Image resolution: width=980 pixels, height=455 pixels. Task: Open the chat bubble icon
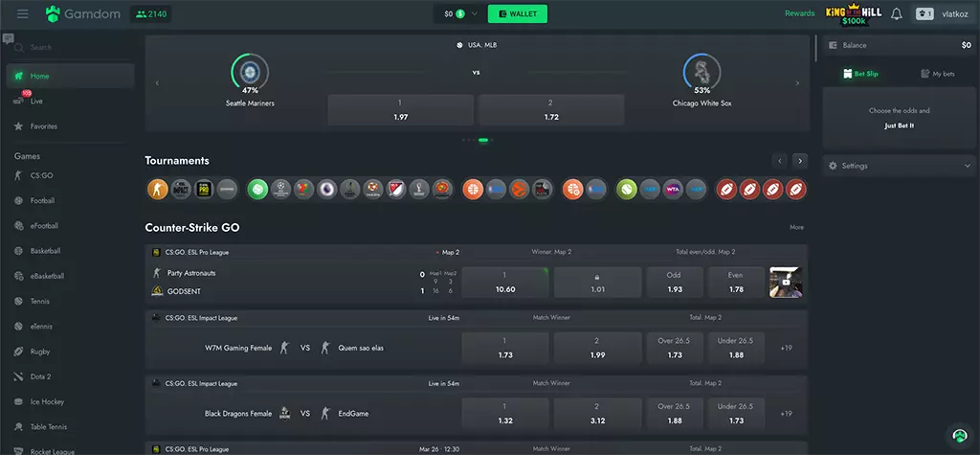pyautogui.click(x=8, y=39)
